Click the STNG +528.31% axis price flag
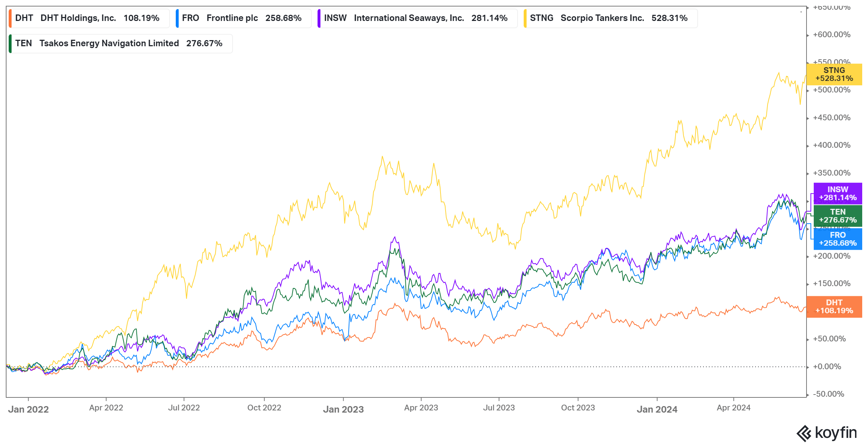Screen dimensions: 868x448 (835, 74)
